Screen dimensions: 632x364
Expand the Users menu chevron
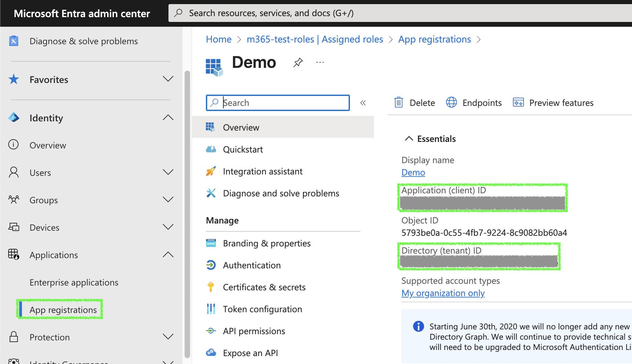[168, 172]
